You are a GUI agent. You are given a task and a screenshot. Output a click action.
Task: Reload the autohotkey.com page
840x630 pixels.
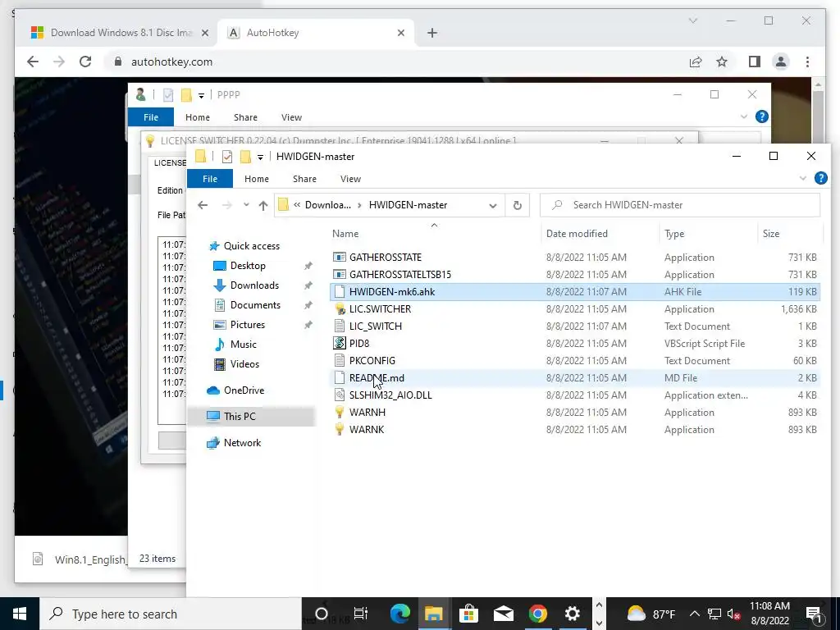click(85, 62)
